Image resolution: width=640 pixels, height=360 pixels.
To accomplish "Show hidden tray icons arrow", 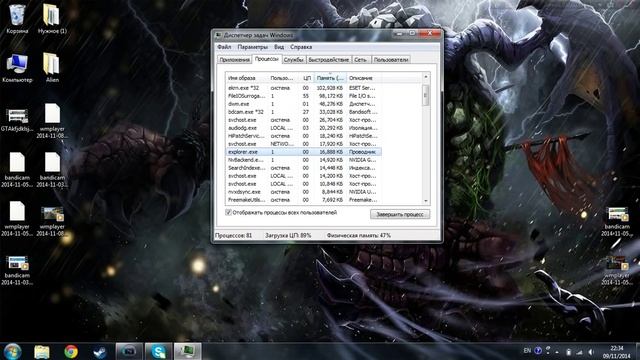I will (x=557, y=352).
